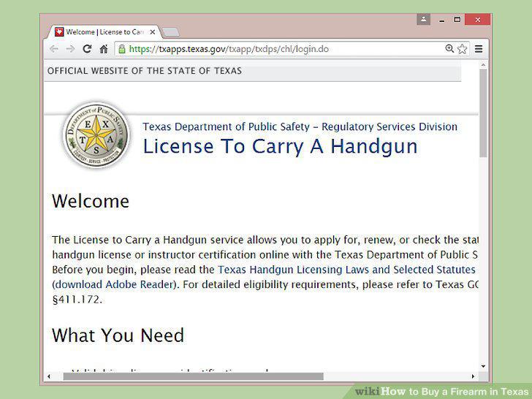Go back with the browser back arrow

tap(54, 49)
